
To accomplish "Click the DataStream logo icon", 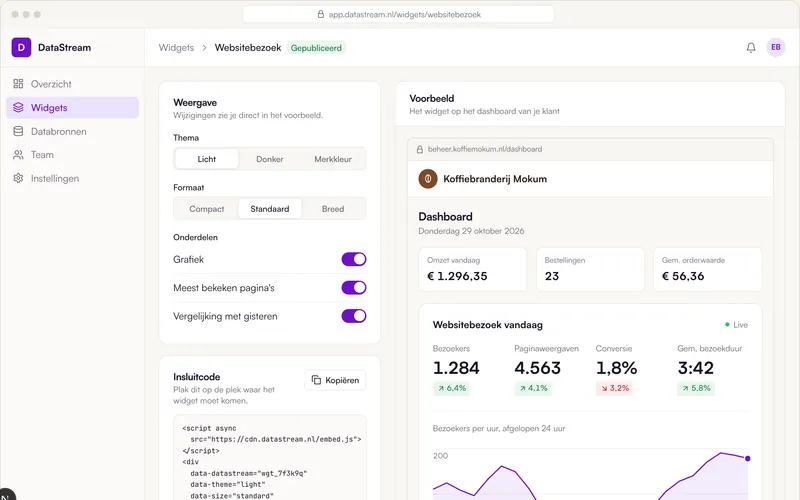I will pyautogui.click(x=21, y=47).
